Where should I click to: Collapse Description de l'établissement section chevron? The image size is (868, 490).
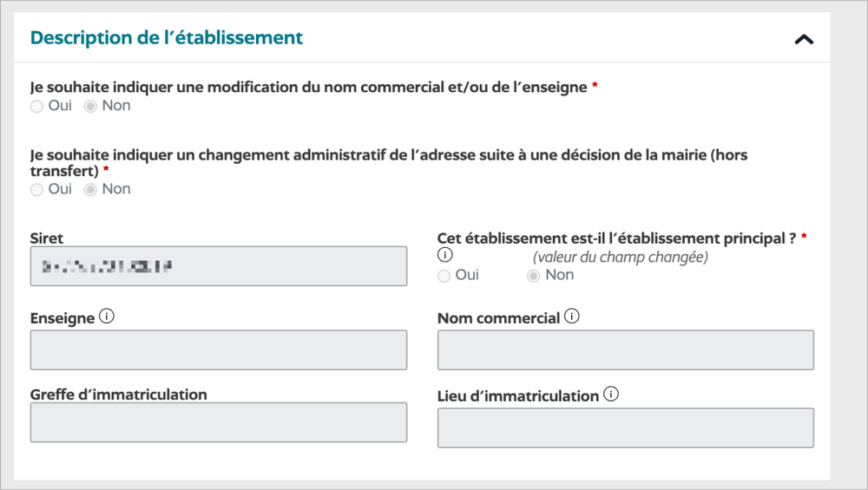[804, 39]
